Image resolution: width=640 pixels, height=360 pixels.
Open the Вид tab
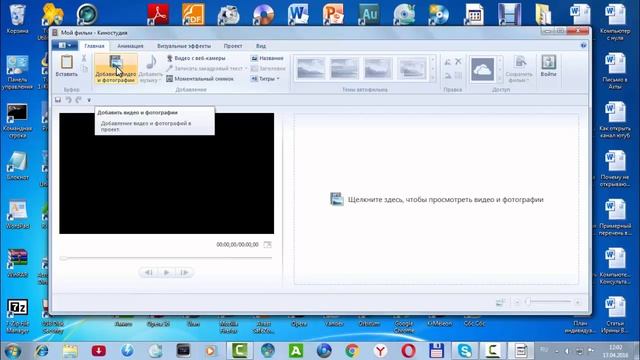[x=261, y=46]
